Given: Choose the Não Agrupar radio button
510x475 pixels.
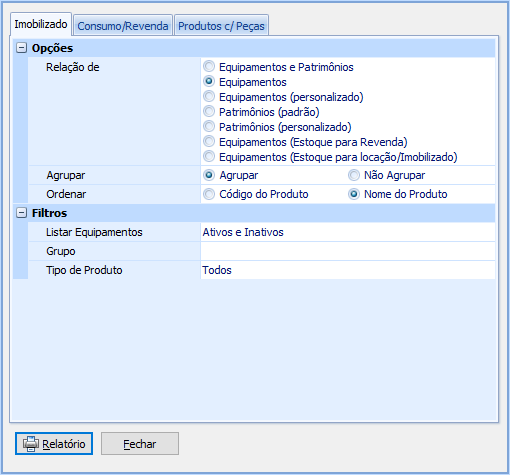Looking at the screenshot, I should 354,175.
